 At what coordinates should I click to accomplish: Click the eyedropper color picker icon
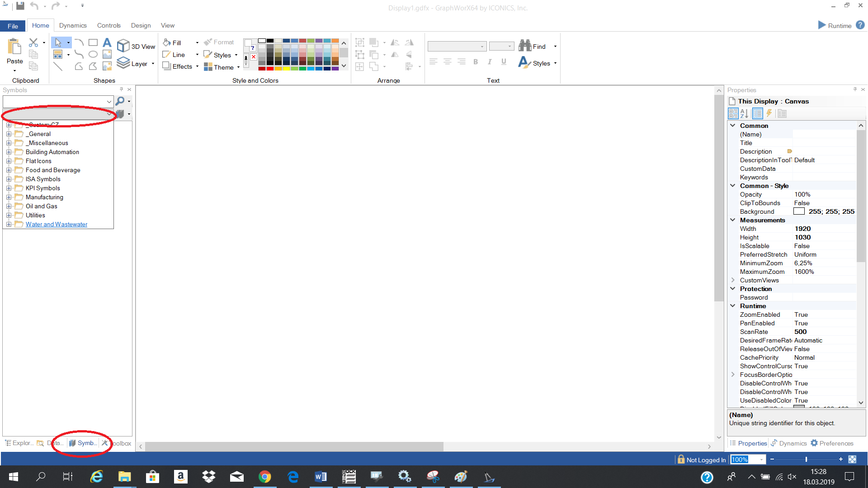246,60
